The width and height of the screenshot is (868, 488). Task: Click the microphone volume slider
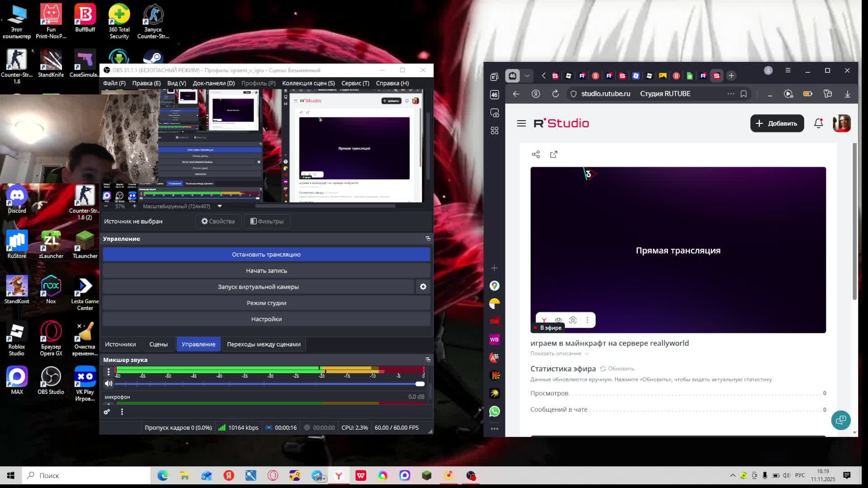267,384
